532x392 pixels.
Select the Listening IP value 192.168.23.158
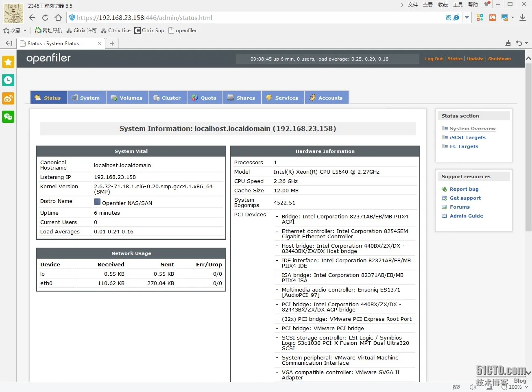[x=115, y=177]
